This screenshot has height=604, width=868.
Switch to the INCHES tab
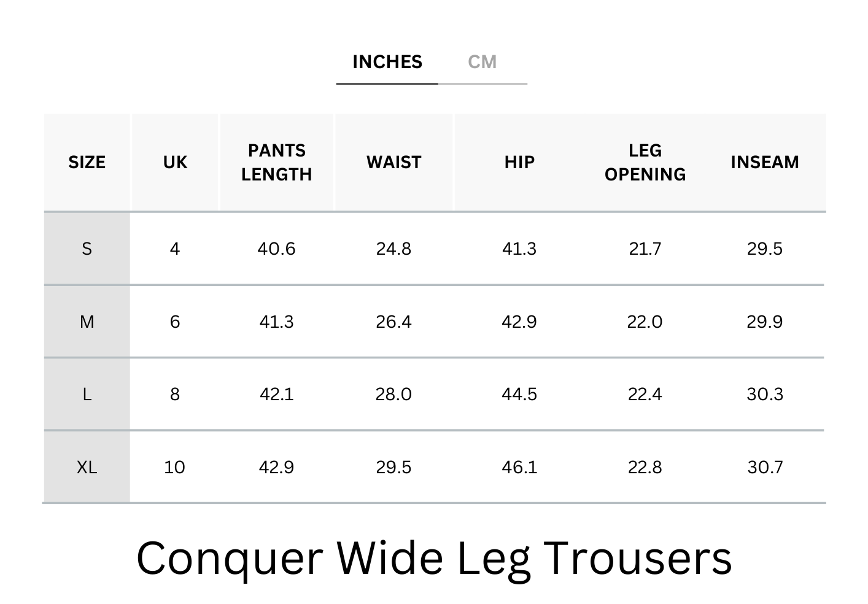tap(387, 62)
